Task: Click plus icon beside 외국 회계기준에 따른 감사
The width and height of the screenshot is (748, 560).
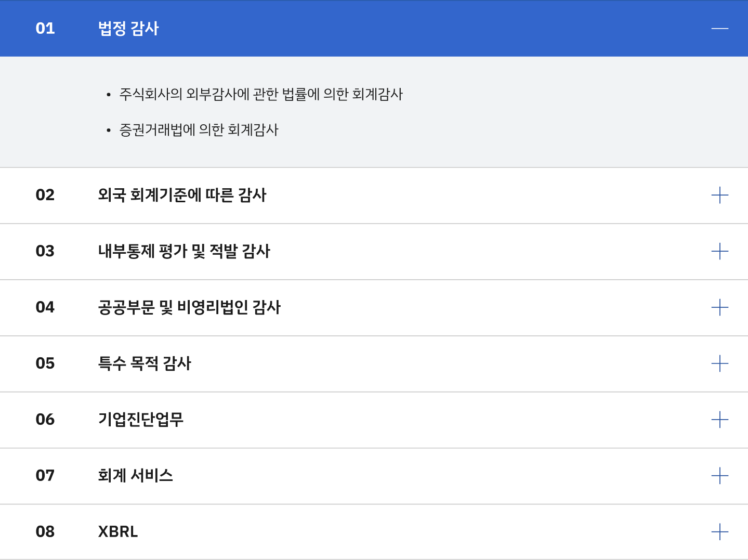Action: (719, 196)
